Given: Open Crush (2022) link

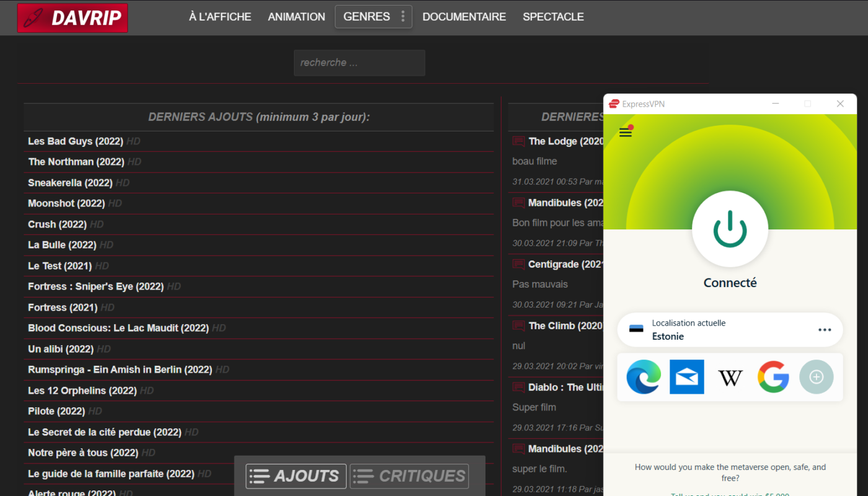Looking at the screenshot, I should coord(57,224).
